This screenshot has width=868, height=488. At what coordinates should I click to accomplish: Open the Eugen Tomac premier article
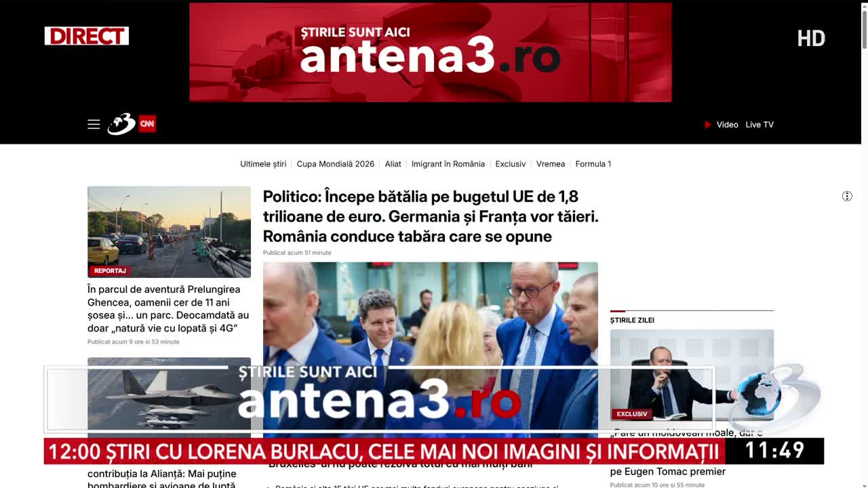point(686,451)
